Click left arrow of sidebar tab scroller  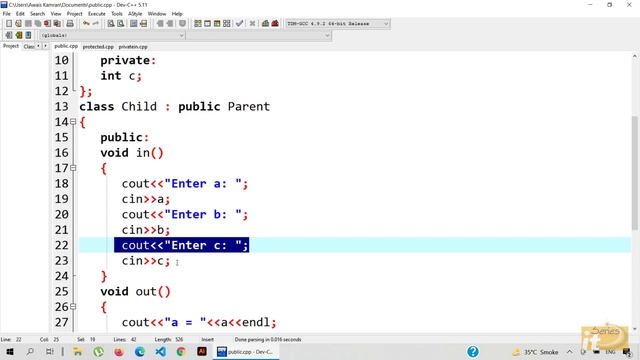pos(38,46)
